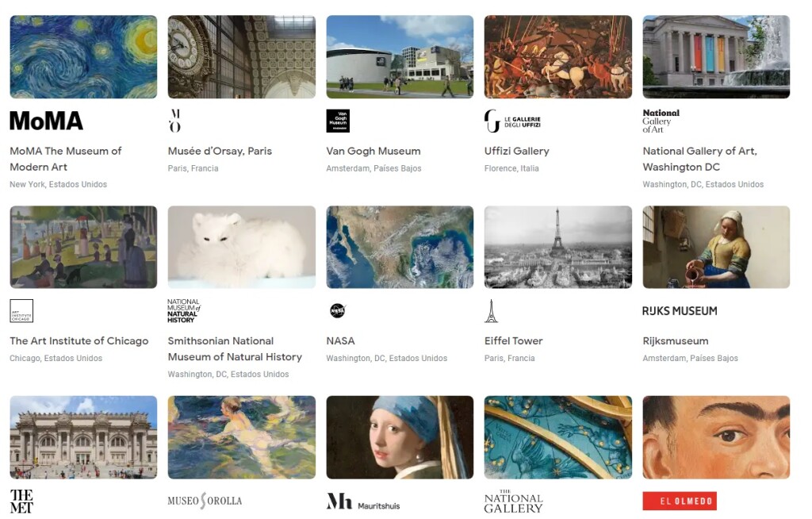Click the Eiffel Tower outline icon

point(491,311)
